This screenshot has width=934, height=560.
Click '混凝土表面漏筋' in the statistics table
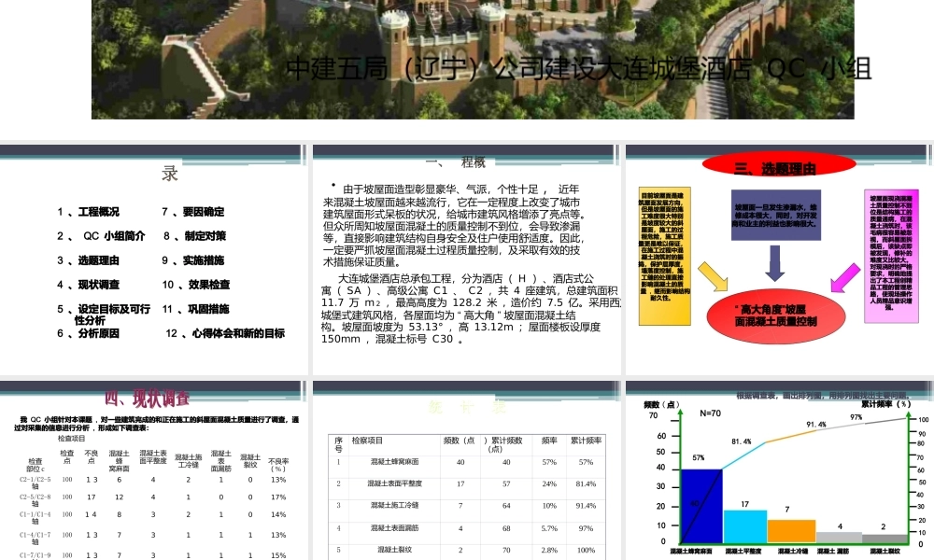[x=394, y=528]
